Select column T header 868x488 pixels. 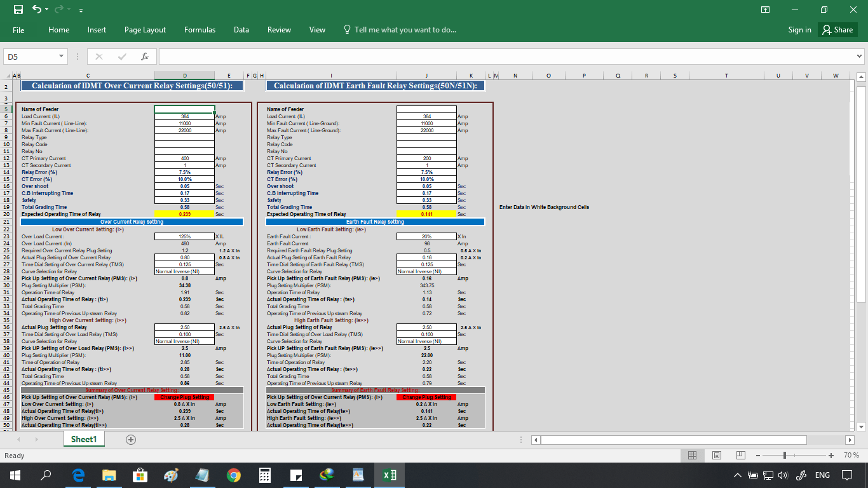point(726,76)
